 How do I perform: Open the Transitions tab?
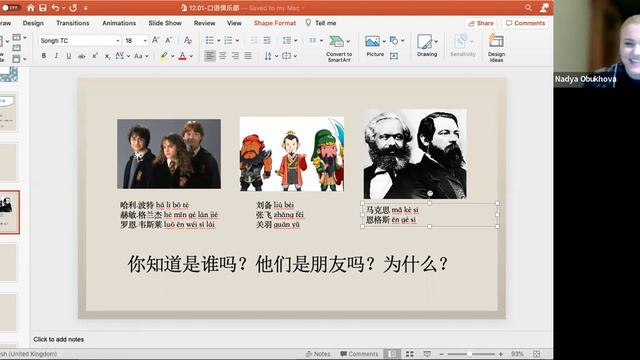click(x=73, y=23)
